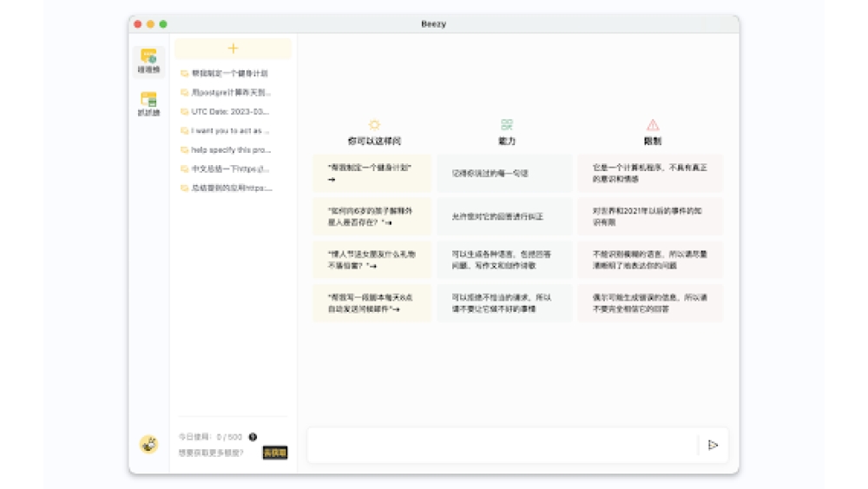Use the example prompt about making a fitness plan
This screenshot has height=489, width=868.
(372, 174)
